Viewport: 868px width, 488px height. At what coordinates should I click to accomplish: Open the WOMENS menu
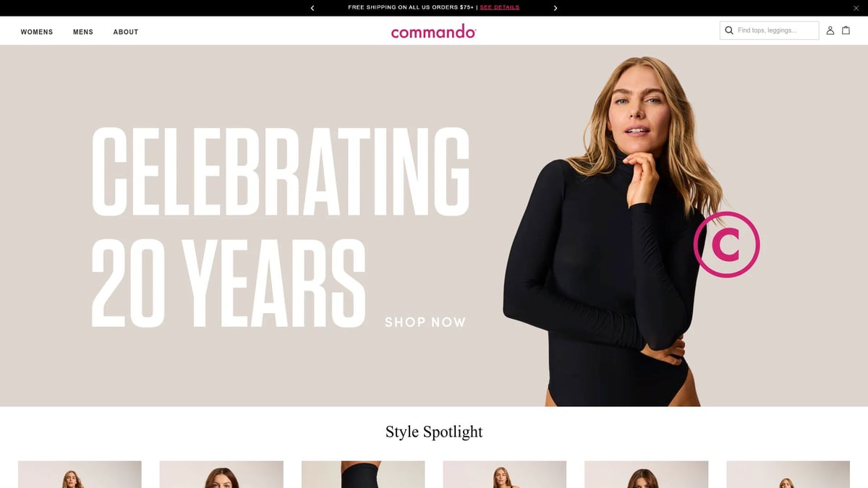tap(37, 32)
